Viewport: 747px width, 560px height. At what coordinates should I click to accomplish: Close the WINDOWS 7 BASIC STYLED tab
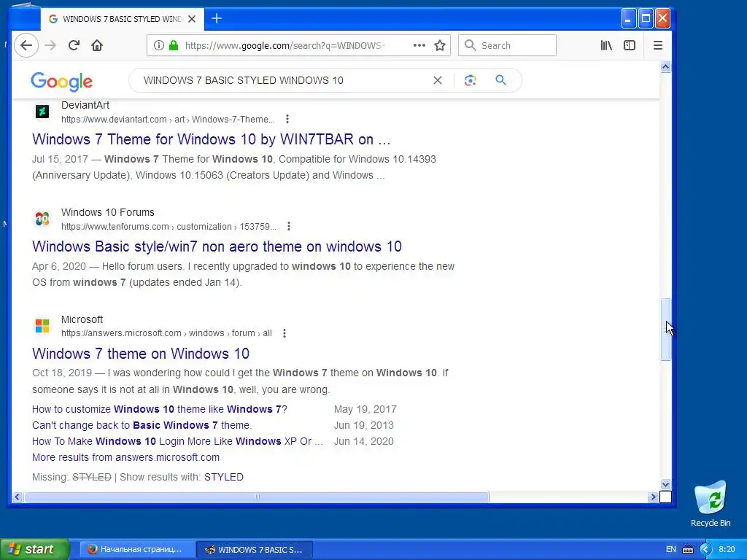[192, 19]
